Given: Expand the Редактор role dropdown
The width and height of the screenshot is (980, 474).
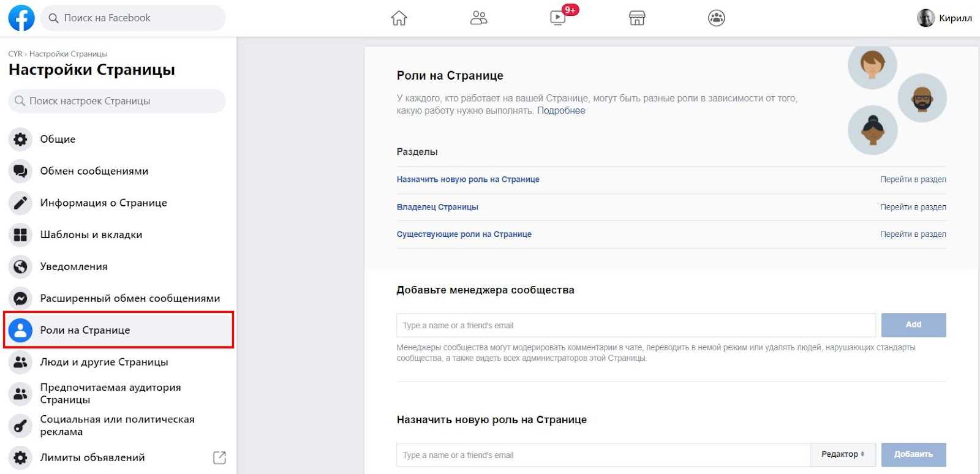Looking at the screenshot, I should (x=843, y=454).
